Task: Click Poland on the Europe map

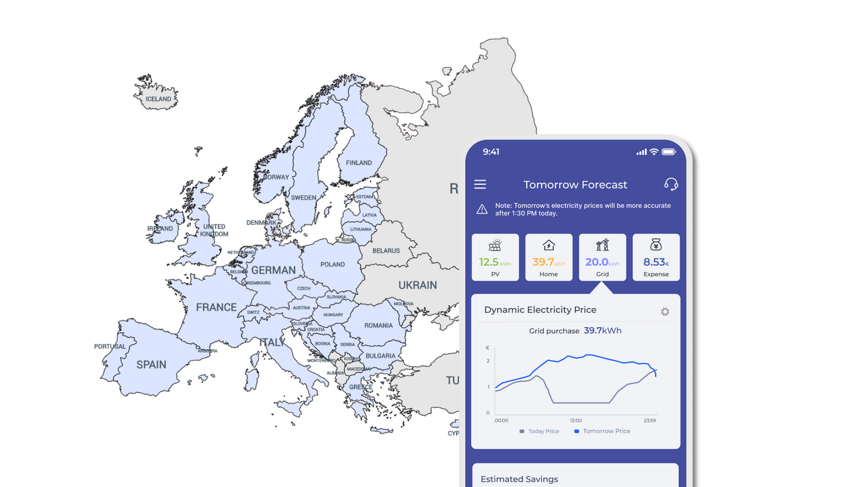Action: point(332,265)
